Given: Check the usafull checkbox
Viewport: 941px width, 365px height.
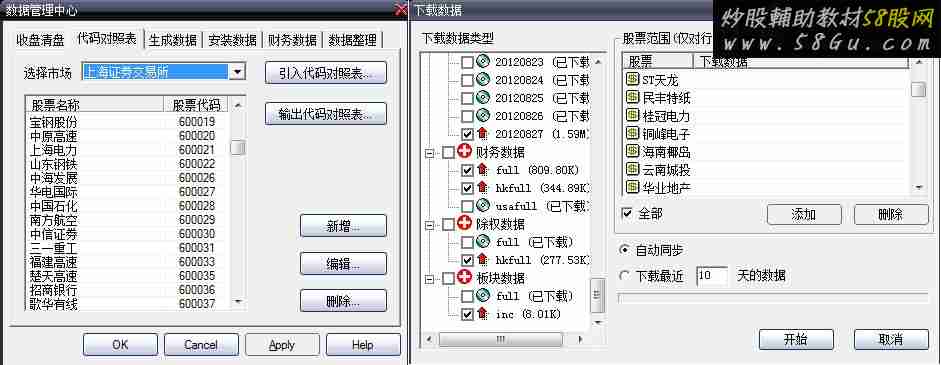Looking at the screenshot, I should tap(467, 207).
